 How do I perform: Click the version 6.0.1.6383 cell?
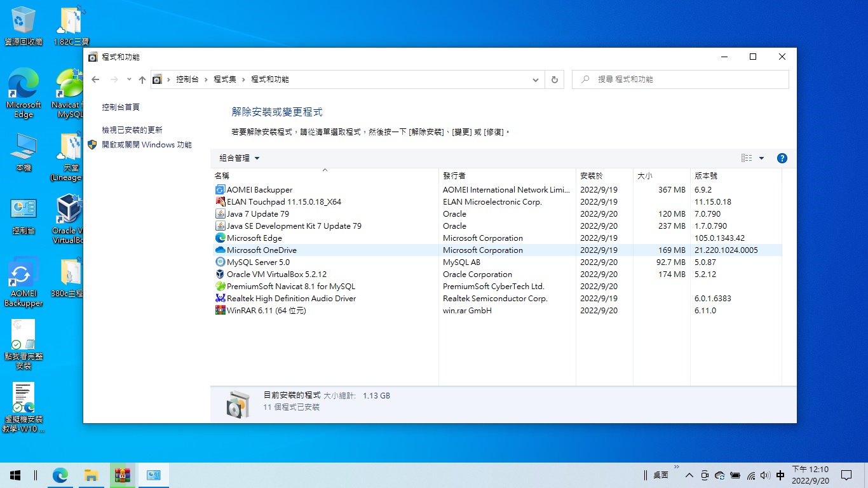[712, 299]
